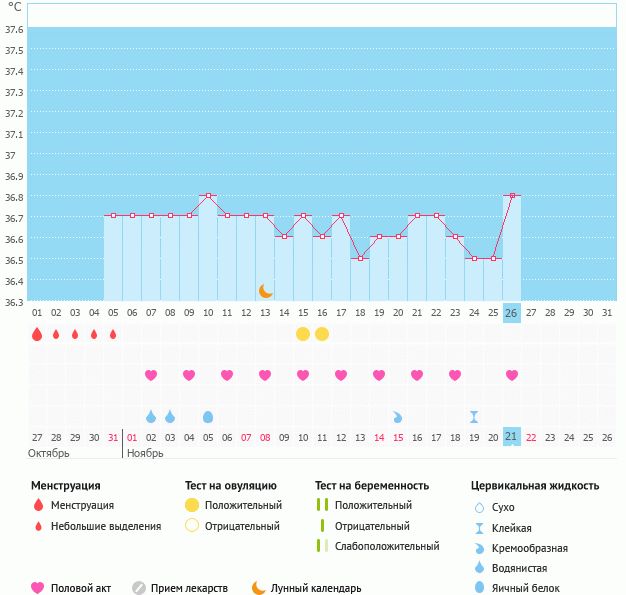The width and height of the screenshot is (626, 595).
Task: Select the egg white fluid drop on day 10
Action: pyautogui.click(x=208, y=416)
